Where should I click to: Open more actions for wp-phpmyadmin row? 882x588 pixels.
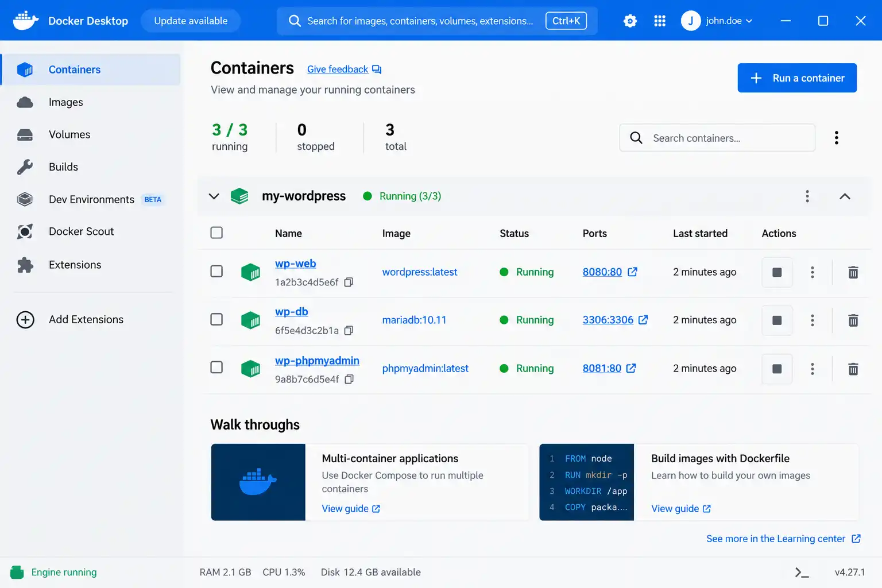coord(813,369)
